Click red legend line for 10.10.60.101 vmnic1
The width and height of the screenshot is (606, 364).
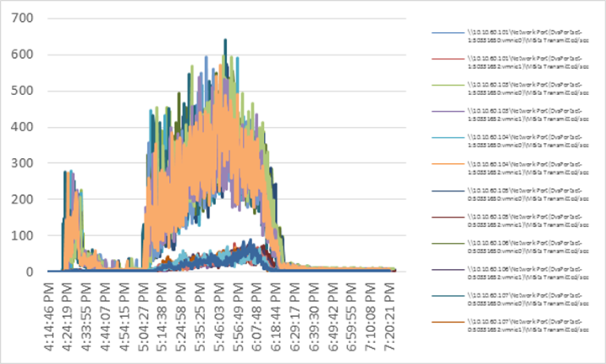448,59
